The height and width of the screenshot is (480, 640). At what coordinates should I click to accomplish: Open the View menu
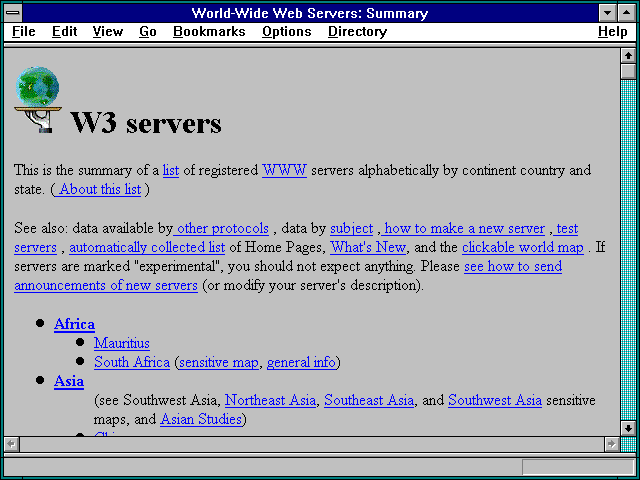click(x=108, y=32)
